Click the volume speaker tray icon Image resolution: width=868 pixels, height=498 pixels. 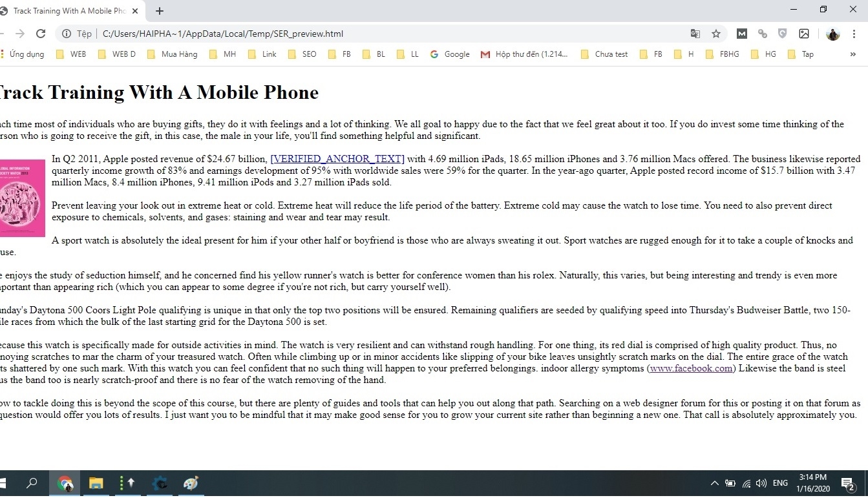(x=761, y=483)
